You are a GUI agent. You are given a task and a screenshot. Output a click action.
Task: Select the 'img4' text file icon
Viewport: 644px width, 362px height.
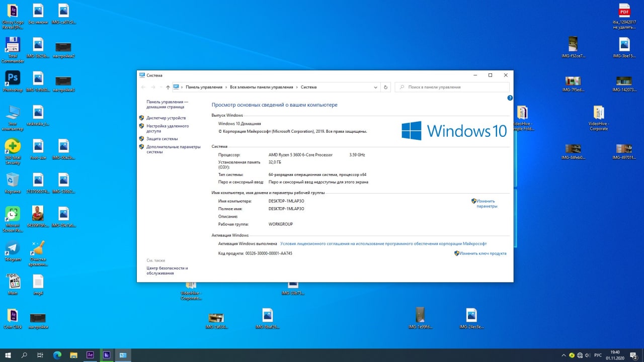38,285
